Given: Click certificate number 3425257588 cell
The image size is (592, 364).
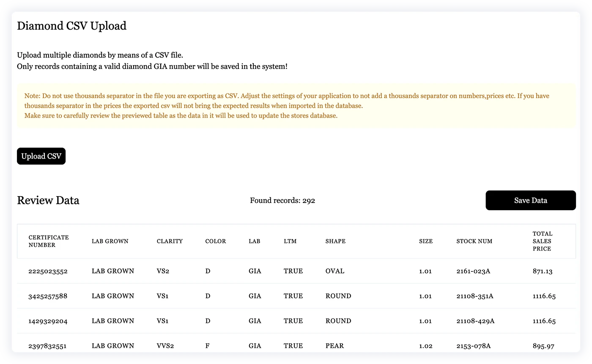Looking at the screenshot, I should click(48, 296).
